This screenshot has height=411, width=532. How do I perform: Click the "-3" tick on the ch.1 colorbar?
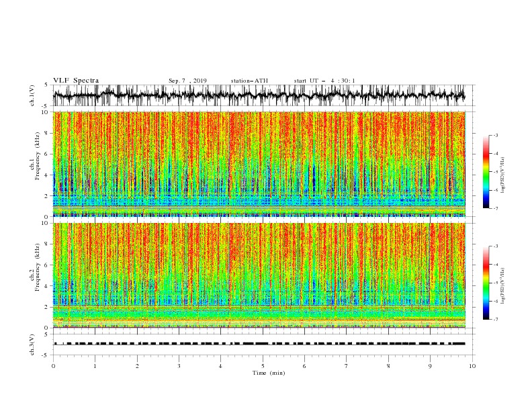pos(496,135)
